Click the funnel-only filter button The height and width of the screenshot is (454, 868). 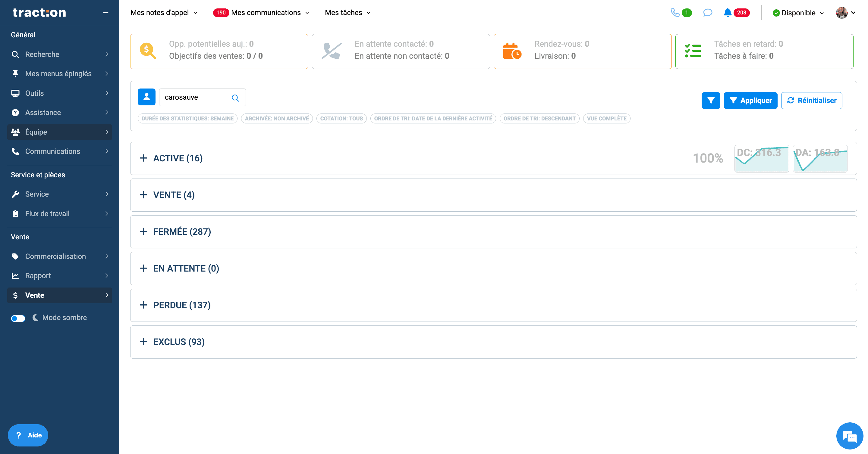tap(711, 100)
